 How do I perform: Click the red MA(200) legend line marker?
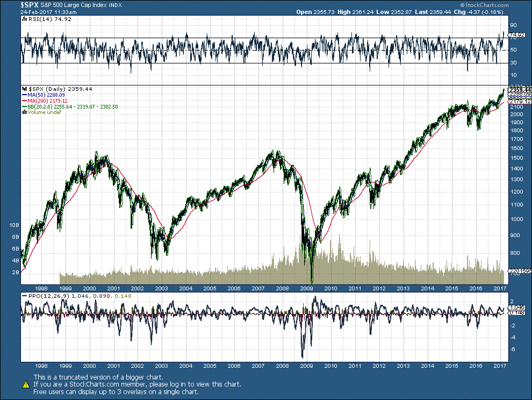pos(24,101)
